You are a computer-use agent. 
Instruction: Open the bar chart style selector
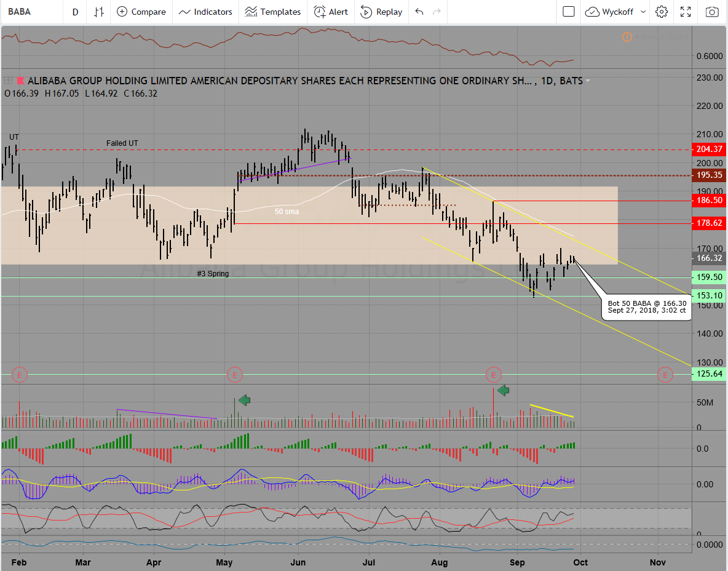coord(99,12)
